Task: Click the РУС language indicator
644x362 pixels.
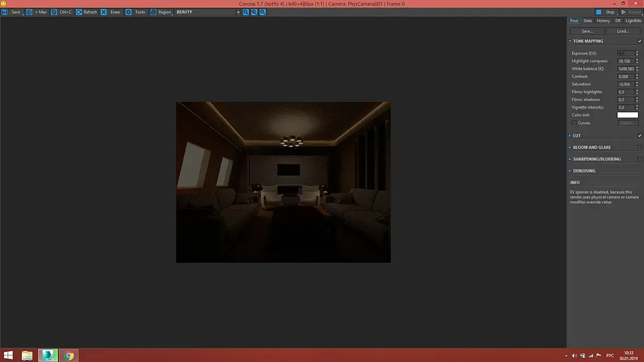Action: [x=610, y=355]
